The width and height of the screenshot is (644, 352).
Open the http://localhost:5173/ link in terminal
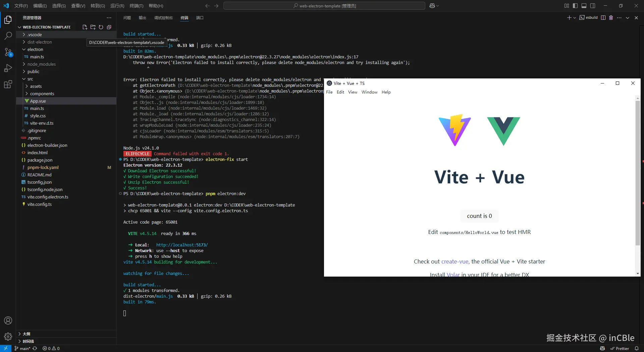coord(182,245)
